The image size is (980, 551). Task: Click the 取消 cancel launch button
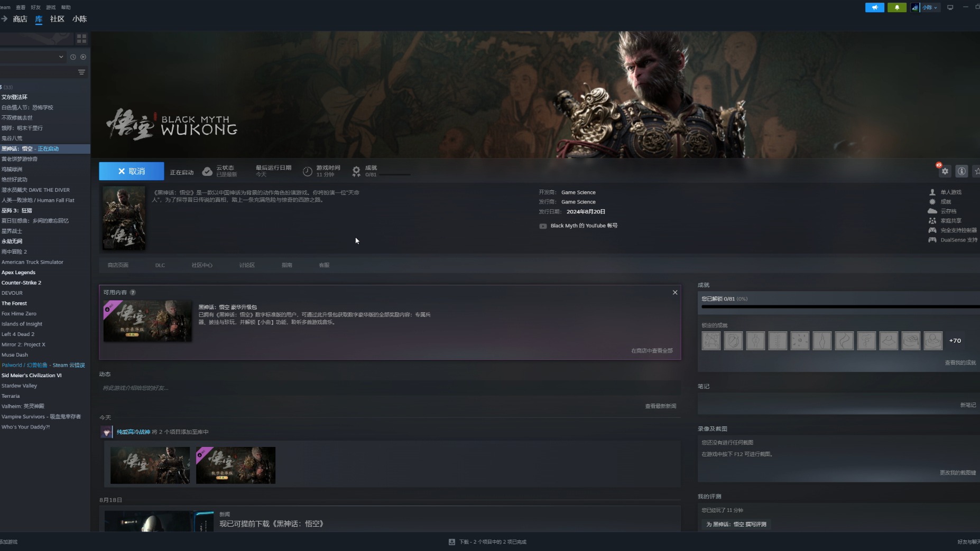click(x=132, y=171)
